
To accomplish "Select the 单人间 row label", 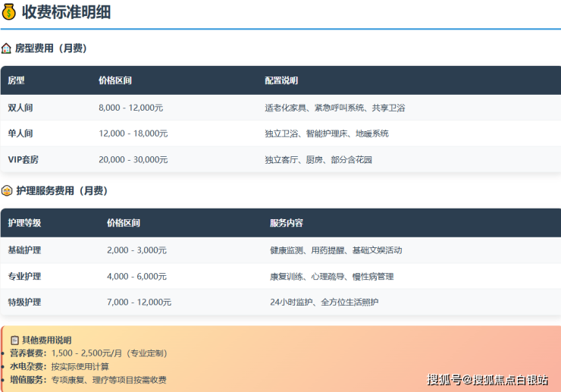I will [x=20, y=133].
